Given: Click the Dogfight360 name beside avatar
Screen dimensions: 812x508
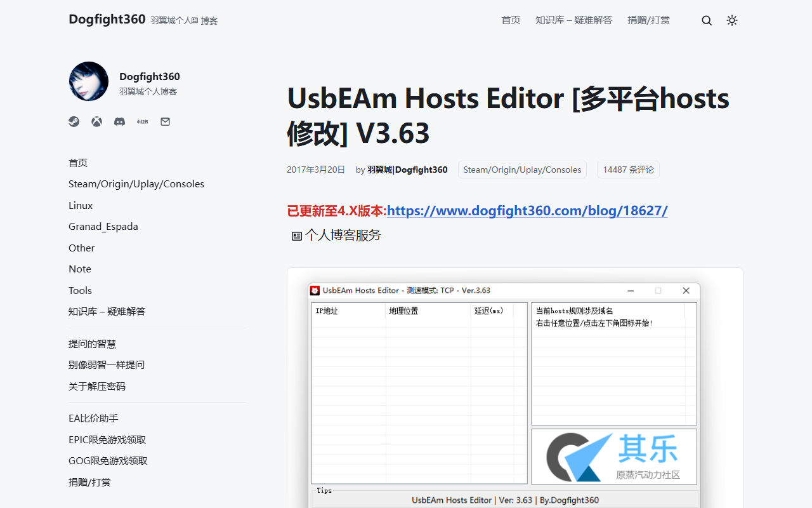Looking at the screenshot, I should coord(150,76).
